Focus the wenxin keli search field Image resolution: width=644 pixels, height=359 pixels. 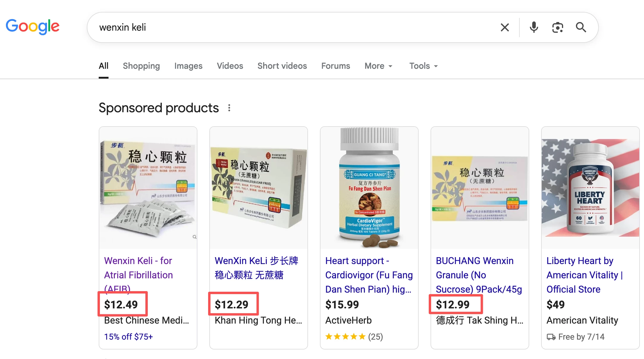pyautogui.click(x=294, y=27)
